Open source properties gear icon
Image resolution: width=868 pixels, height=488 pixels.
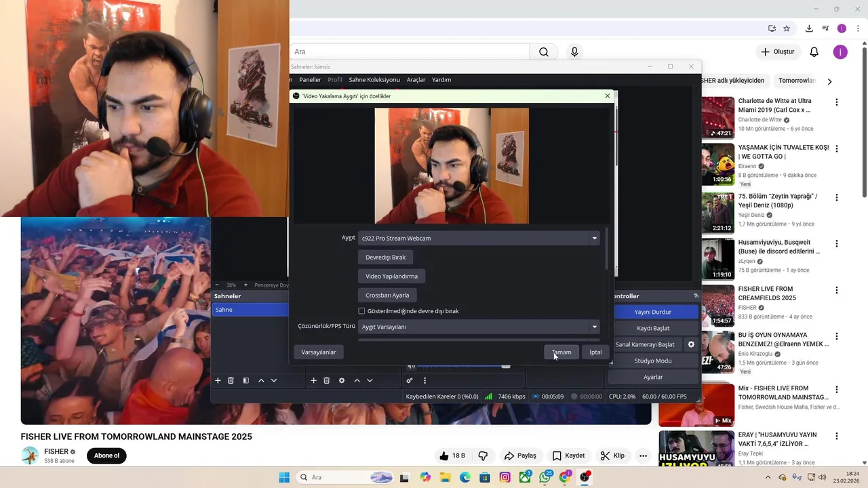click(342, 380)
